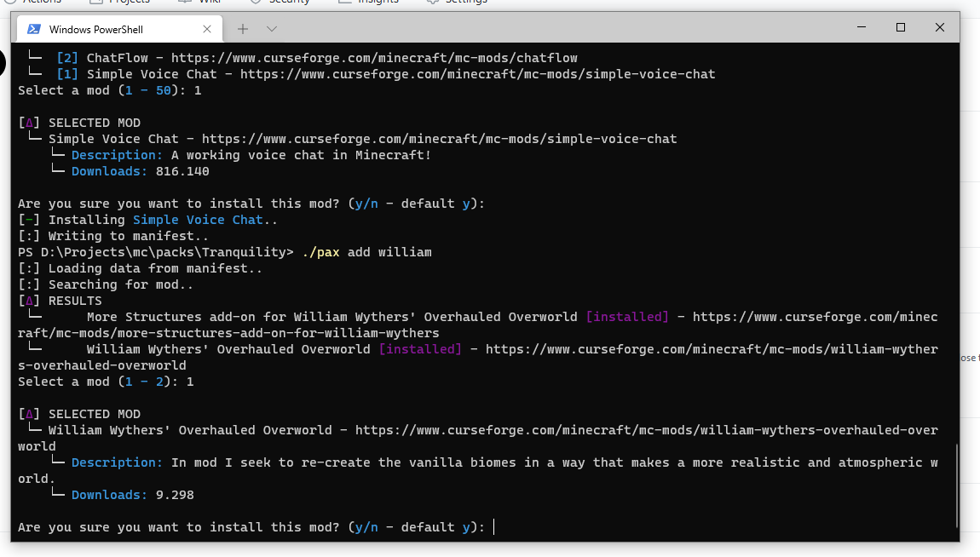Click the cursor at the final install confirmation prompt
The width and height of the screenshot is (980, 557).
(x=494, y=528)
